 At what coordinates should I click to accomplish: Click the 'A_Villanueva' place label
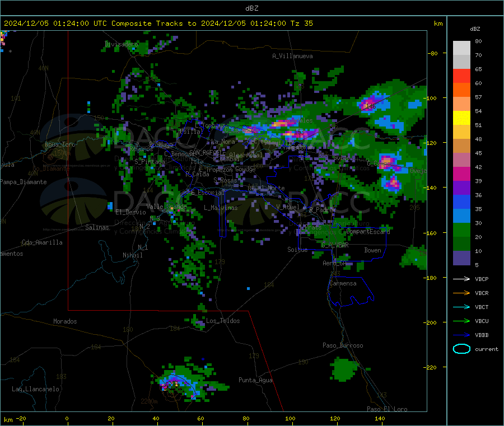pyautogui.click(x=292, y=56)
